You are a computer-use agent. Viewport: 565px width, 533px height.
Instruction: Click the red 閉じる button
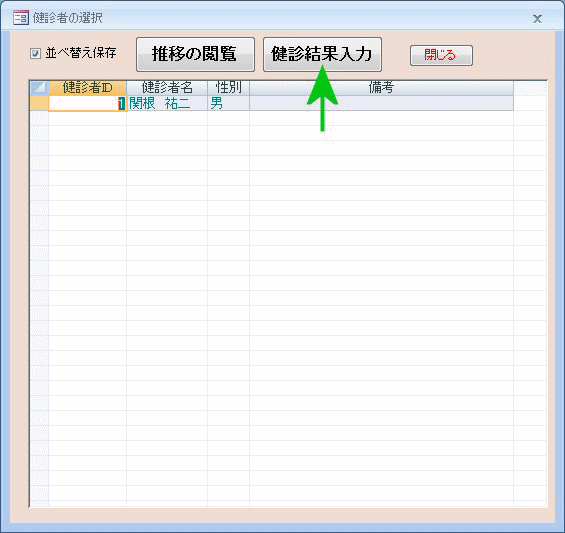pos(441,55)
